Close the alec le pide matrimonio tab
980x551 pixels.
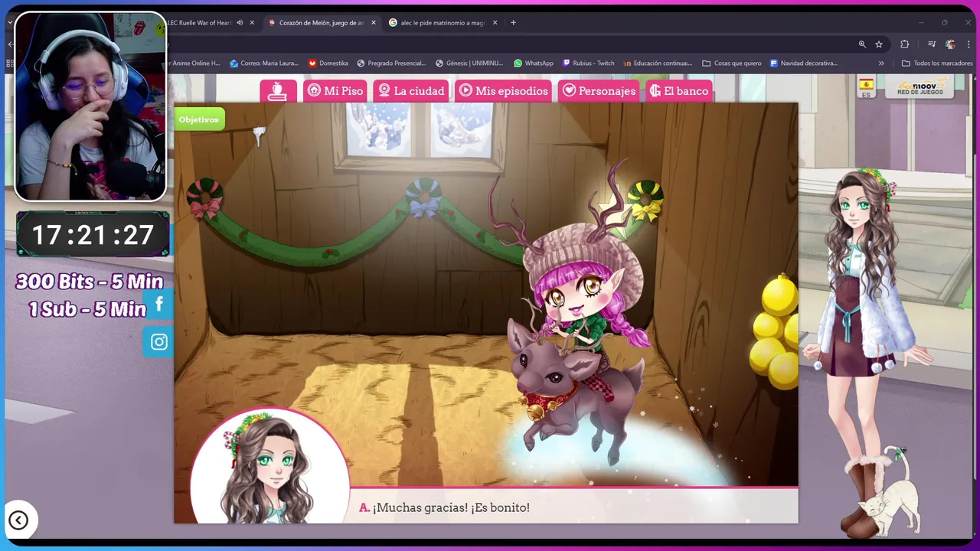point(495,23)
